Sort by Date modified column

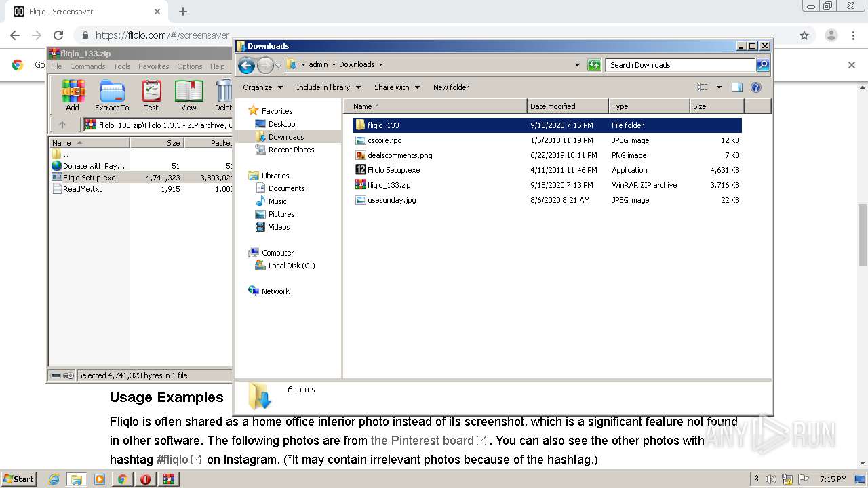(x=568, y=106)
